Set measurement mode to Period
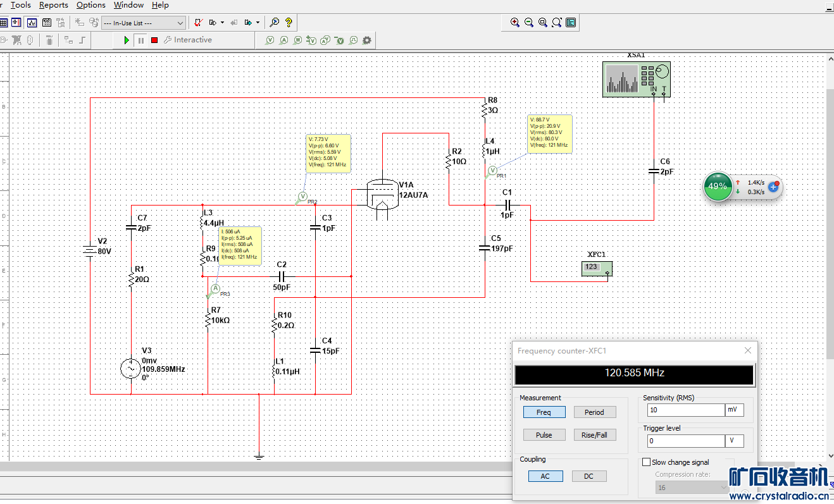Screen dimensions: 834x504 click(594, 412)
